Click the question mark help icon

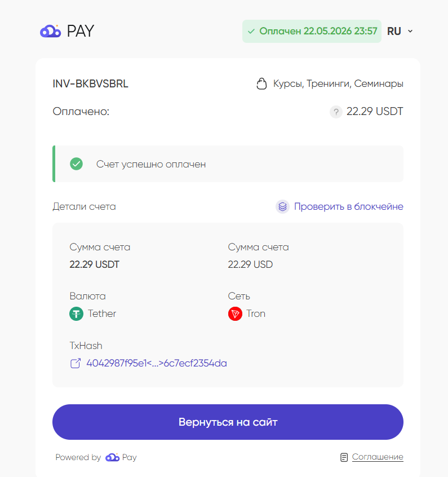tap(336, 112)
